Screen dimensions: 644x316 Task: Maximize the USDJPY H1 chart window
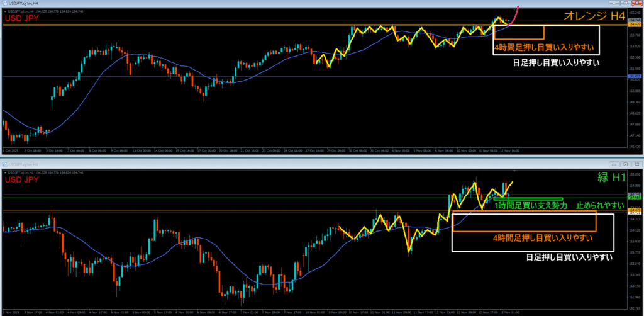(x=625, y=162)
